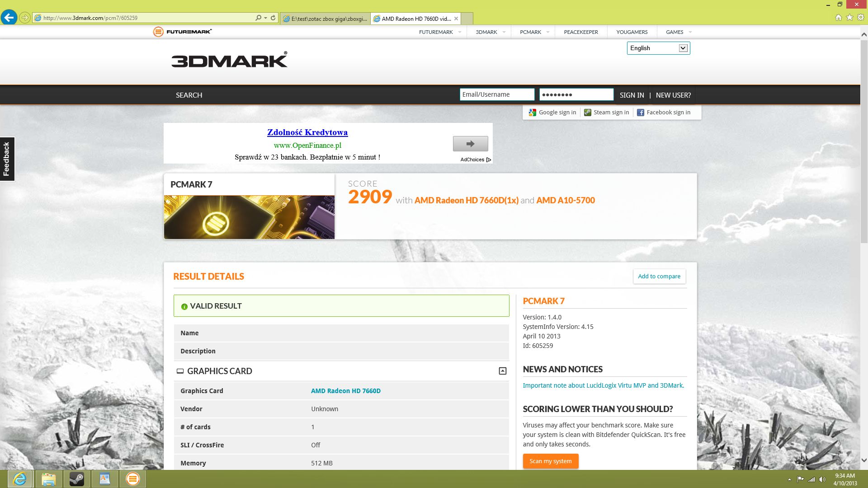Image resolution: width=868 pixels, height=488 pixels.
Task: Click the vertical scrollbar down arrow
Action: [864, 460]
